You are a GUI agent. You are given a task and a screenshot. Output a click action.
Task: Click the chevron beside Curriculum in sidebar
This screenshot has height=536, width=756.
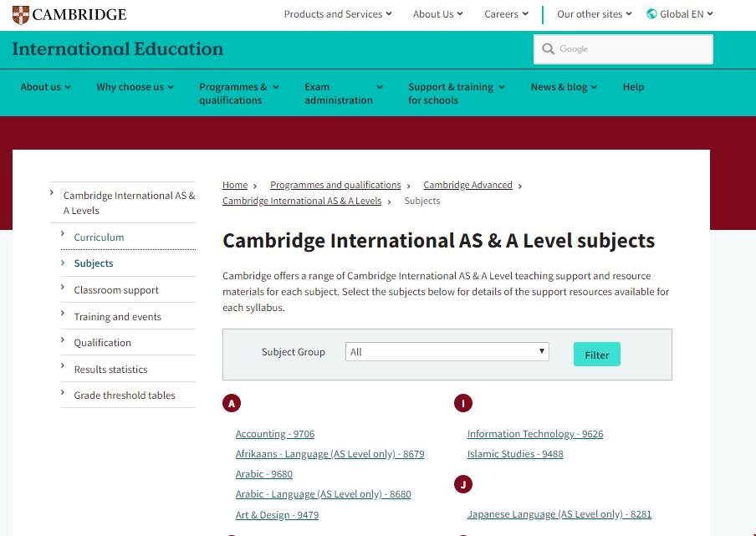[x=63, y=235]
